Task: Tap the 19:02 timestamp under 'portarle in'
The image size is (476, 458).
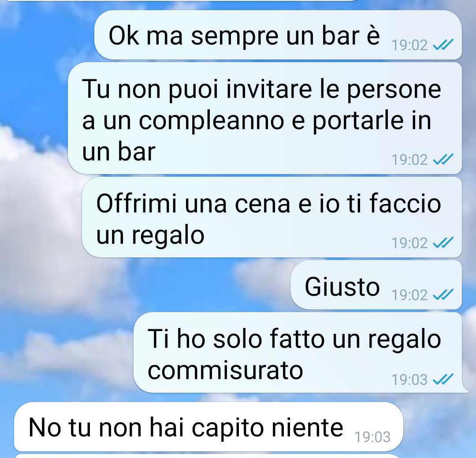Action: (x=409, y=160)
